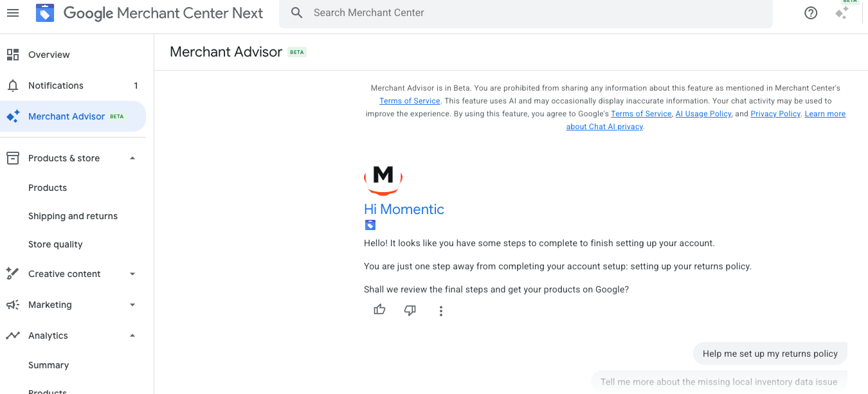This screenshot has width=868, height=394.
Task: Open Analytics Summary page
Action: click(48, 365)
